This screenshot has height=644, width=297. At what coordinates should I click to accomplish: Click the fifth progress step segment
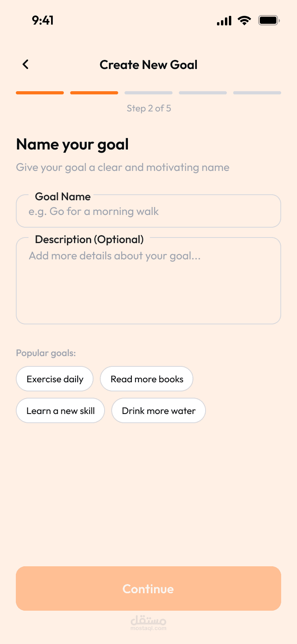[x=257, y=93]
